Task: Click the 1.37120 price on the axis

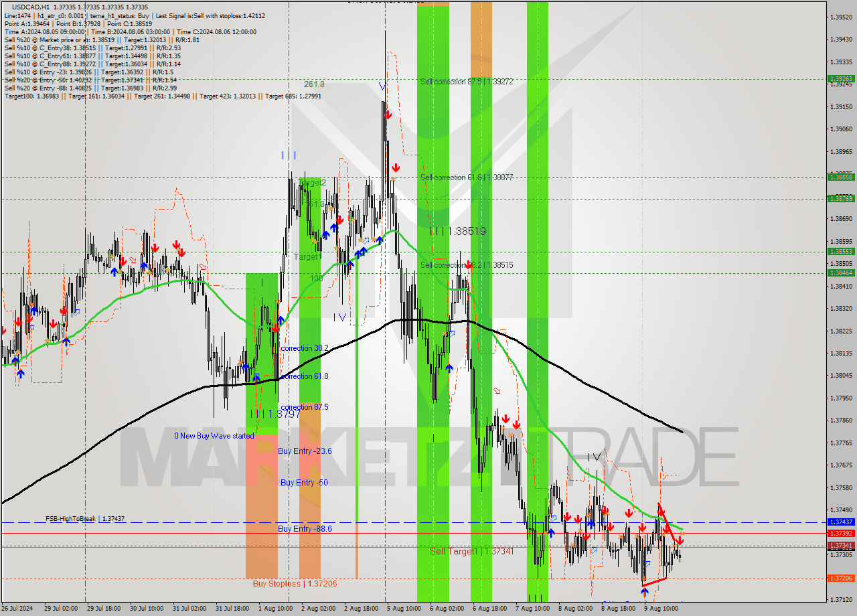Action: click(x=841, y=599)
